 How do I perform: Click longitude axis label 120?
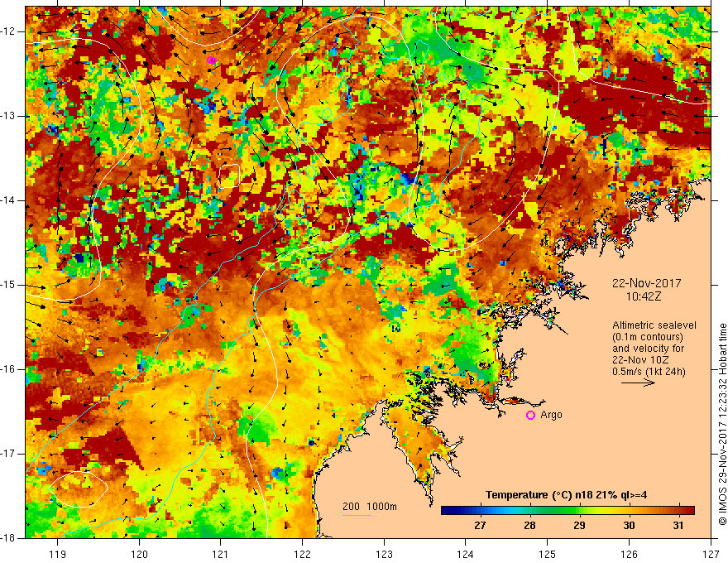(x=139, y=554)
